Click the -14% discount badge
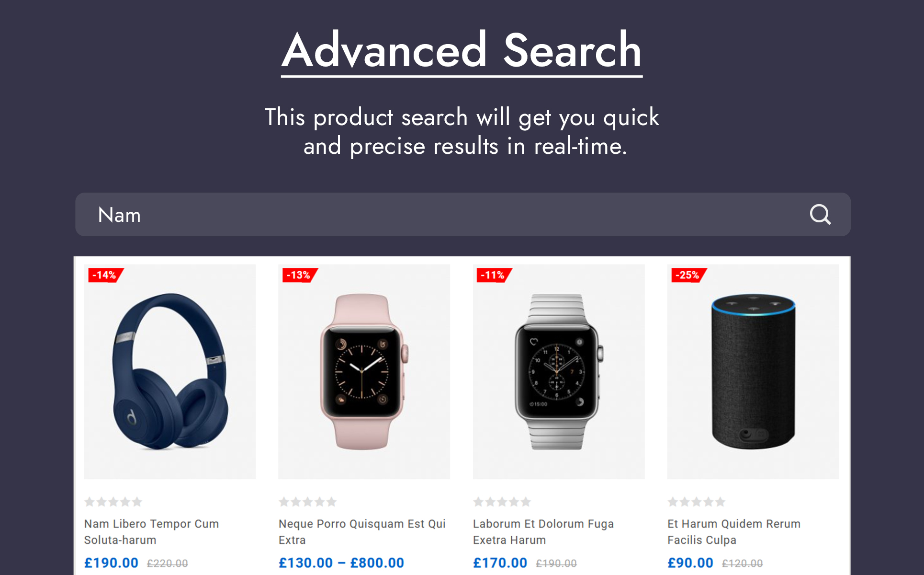Viewport: 924px width, 575px height. pyautogui.click(x=106, y=275)
